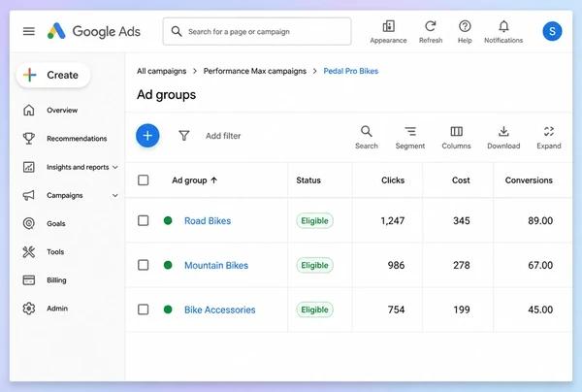Open Overview in sidebar
Screen dimensions: 582x392
pyautogui.click(x=62, y=111)
